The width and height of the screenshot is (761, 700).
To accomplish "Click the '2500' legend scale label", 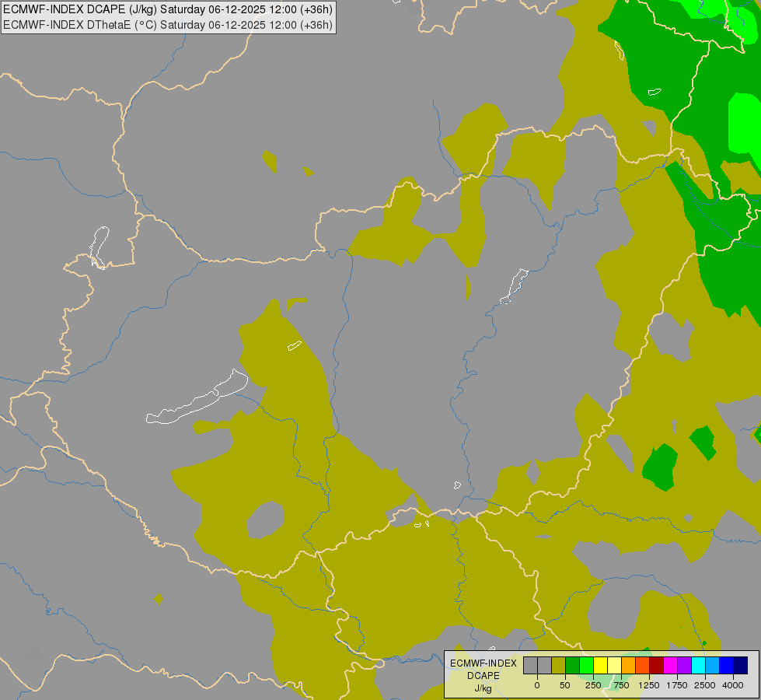I will (x=705, y=685).
